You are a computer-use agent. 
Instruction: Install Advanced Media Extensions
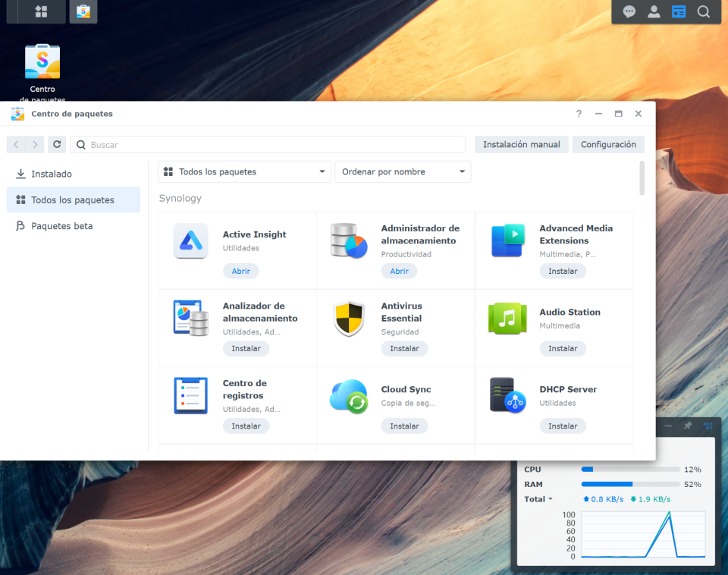pos(563,271)
